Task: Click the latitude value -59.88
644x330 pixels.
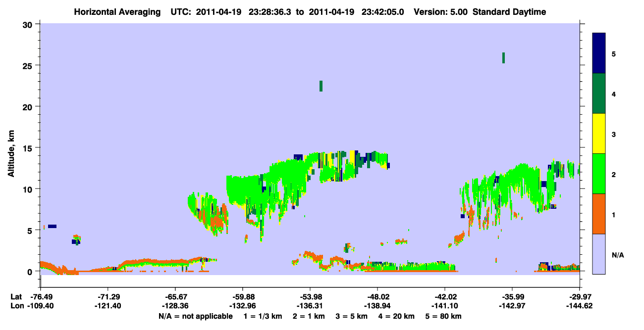Action: pos(243,297)
